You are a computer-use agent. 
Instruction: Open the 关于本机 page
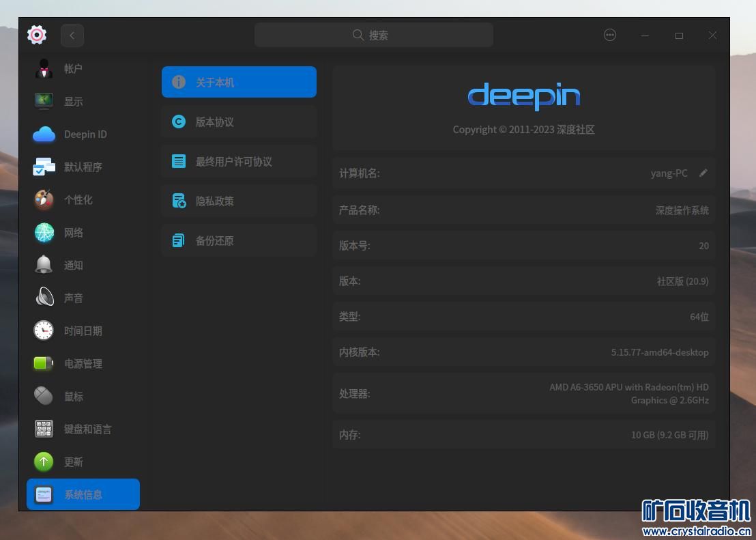point(239,82)
